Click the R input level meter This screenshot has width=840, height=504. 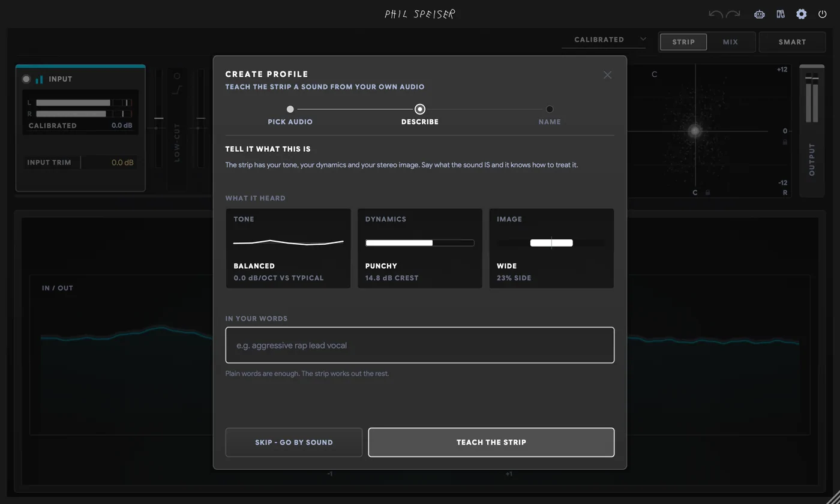pos(83,113)
